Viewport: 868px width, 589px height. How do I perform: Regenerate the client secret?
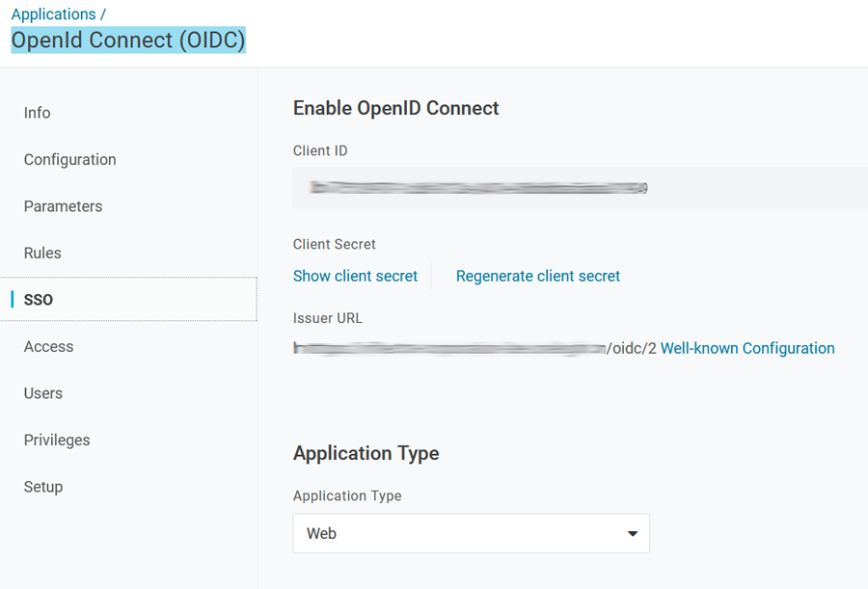(x=537, y=277)
